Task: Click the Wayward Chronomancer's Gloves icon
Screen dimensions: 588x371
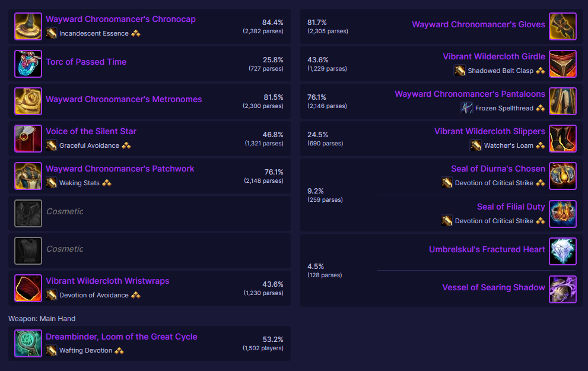Action: [x=562, y=26]
